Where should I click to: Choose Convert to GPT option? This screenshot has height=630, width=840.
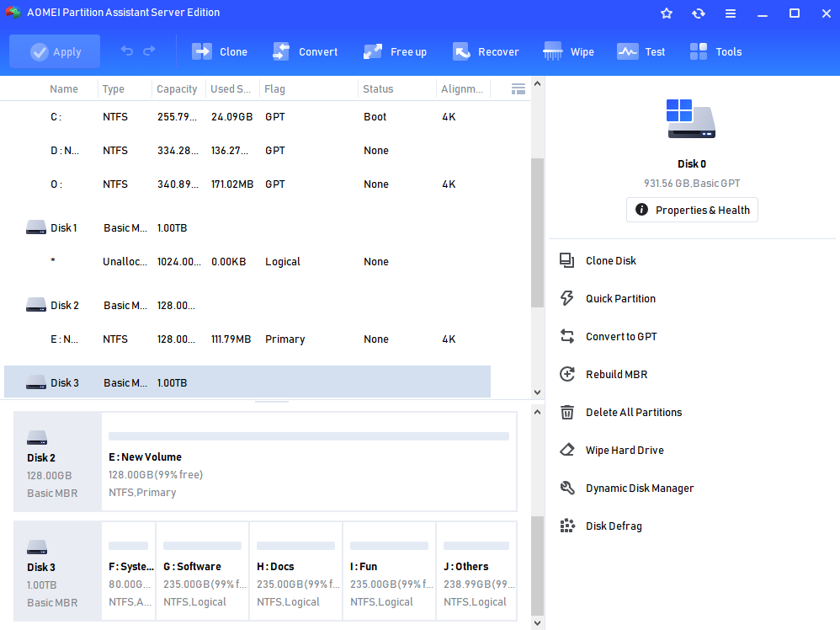pos(621,336)
